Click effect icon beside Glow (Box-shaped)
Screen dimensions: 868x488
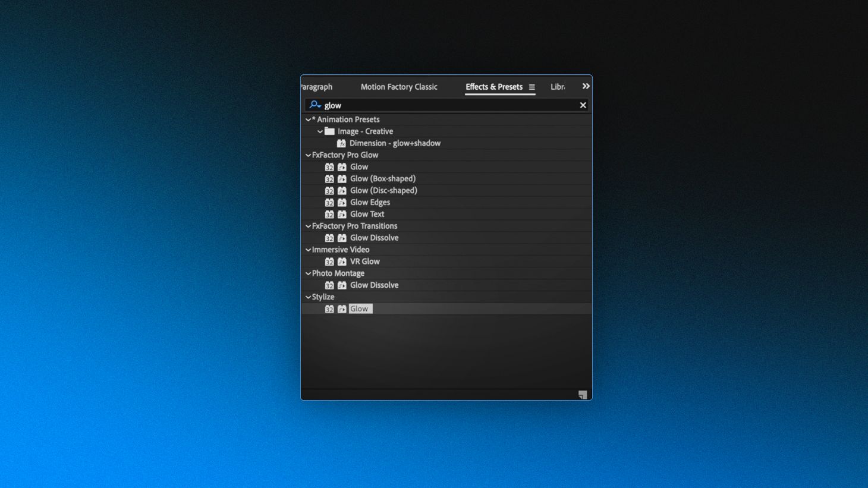pos(342,179)
